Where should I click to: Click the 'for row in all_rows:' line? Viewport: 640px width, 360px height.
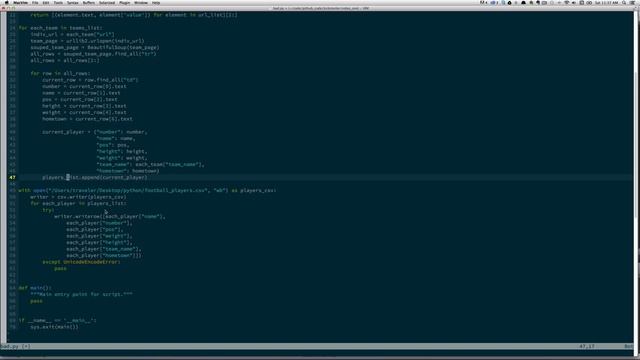click(x=60, y=73)
